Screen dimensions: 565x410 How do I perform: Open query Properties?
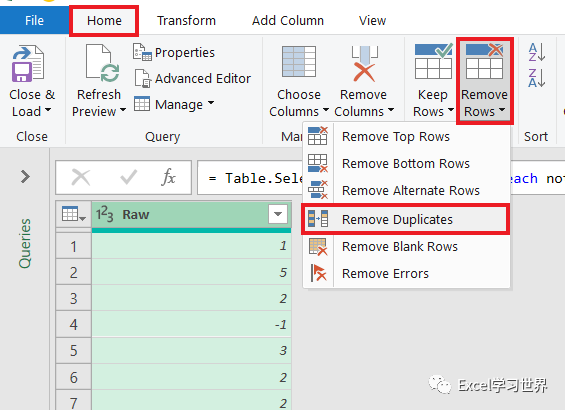click(174, 53)
